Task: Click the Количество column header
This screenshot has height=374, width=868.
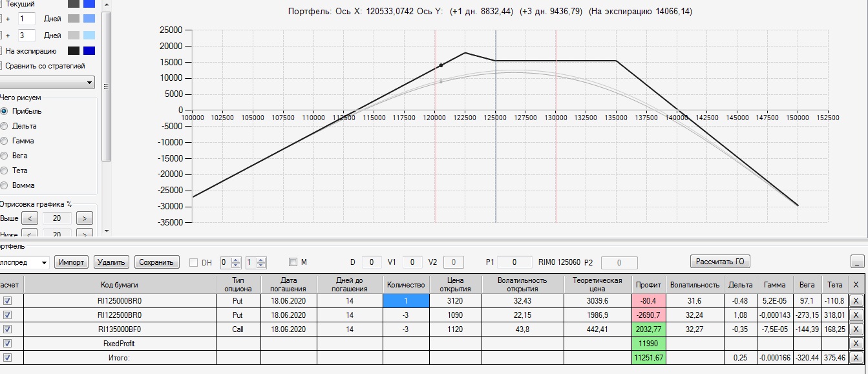Action: click(406, 284)
